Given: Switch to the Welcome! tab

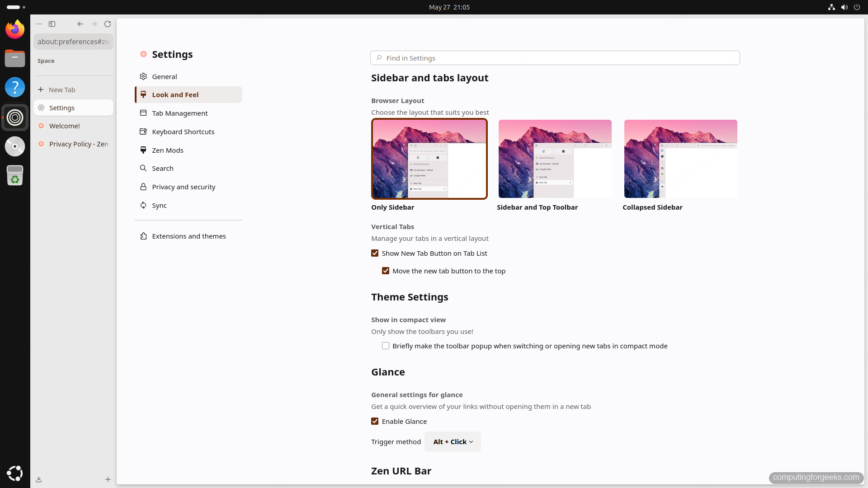Looking at the screenshot, I should tap(73, 126).
